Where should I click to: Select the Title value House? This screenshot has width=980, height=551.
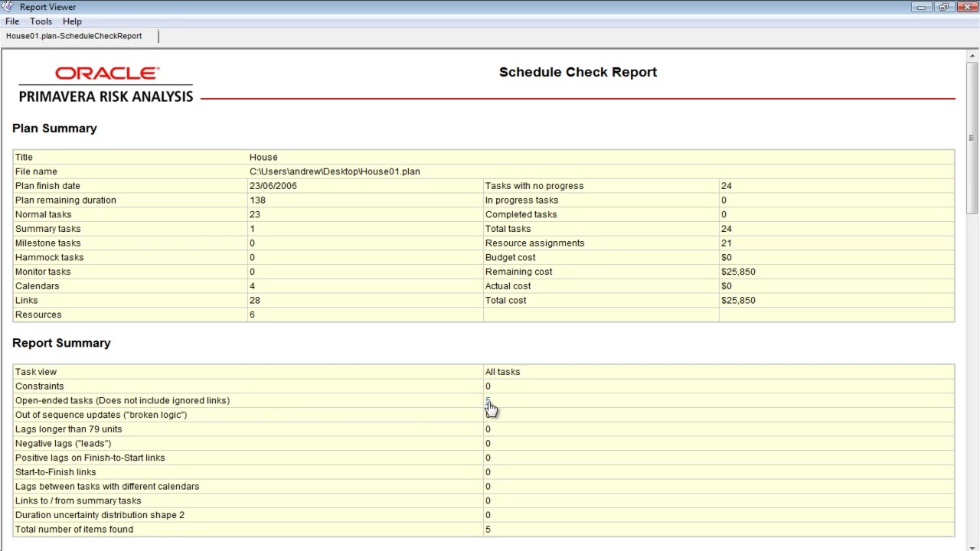pos(263,157)
